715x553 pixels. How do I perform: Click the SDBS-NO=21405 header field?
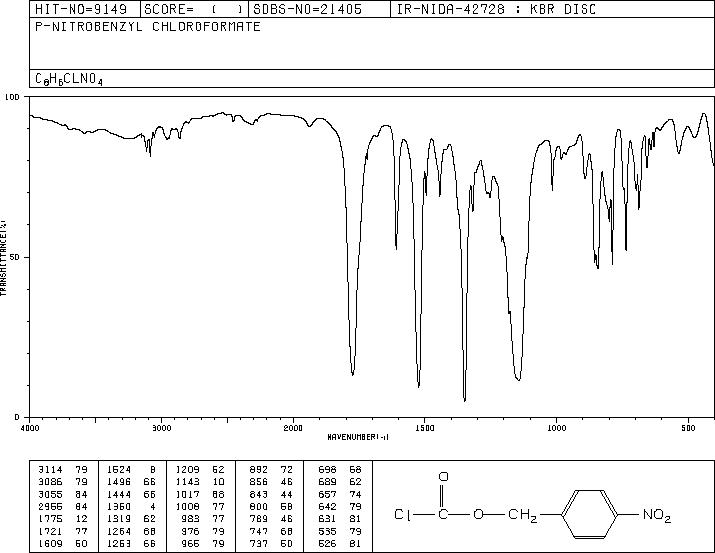(x=307, y=10)
